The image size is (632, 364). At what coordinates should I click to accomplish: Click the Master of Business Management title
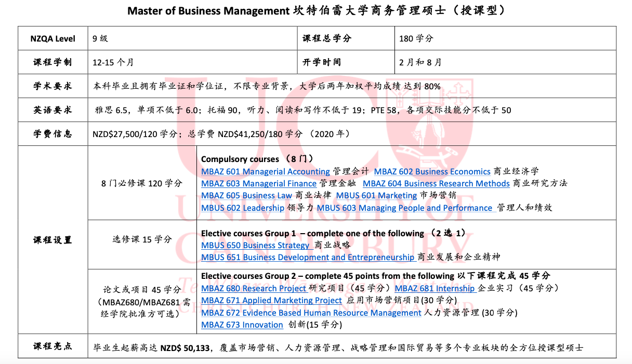316,11
